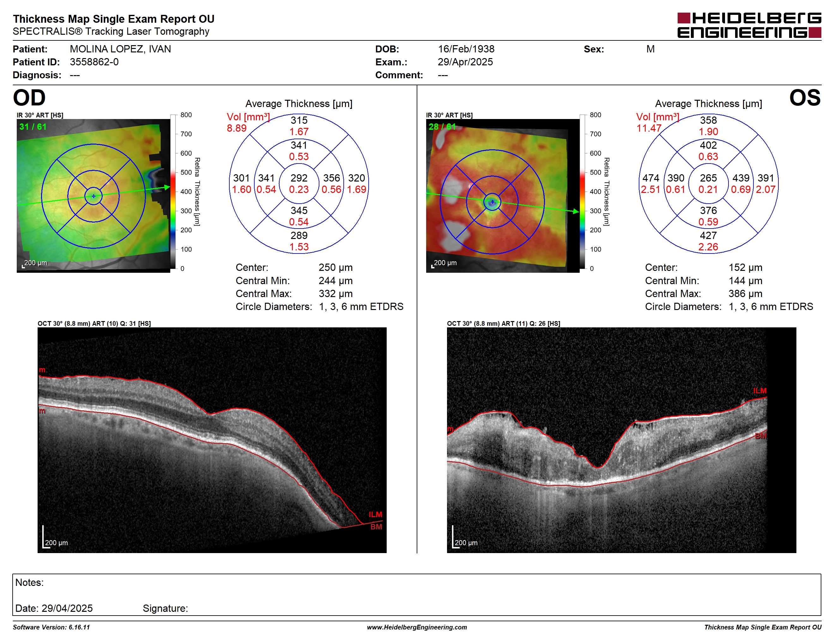
Task: Click OS inner right thickness 439
Action: 741,178
